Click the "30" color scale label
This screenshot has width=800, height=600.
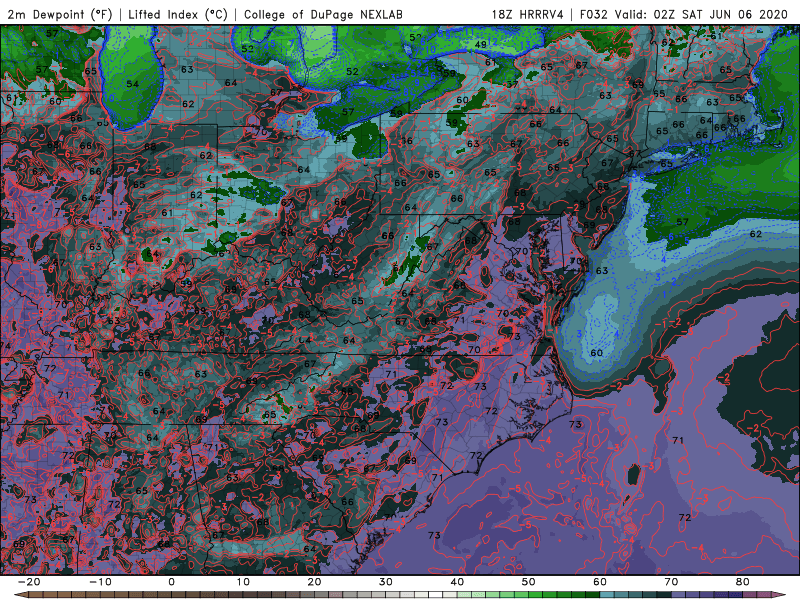point(386,582)
